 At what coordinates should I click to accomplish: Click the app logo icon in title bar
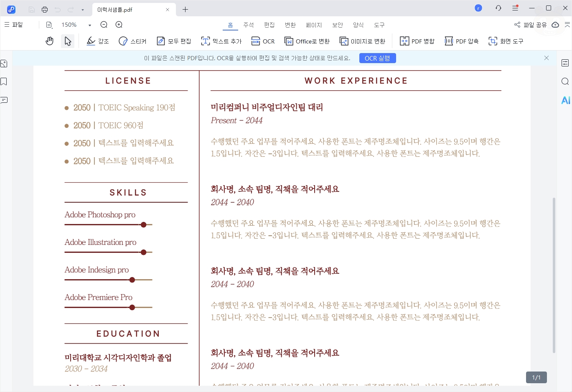pyautogui.click(x=11, y=9)
